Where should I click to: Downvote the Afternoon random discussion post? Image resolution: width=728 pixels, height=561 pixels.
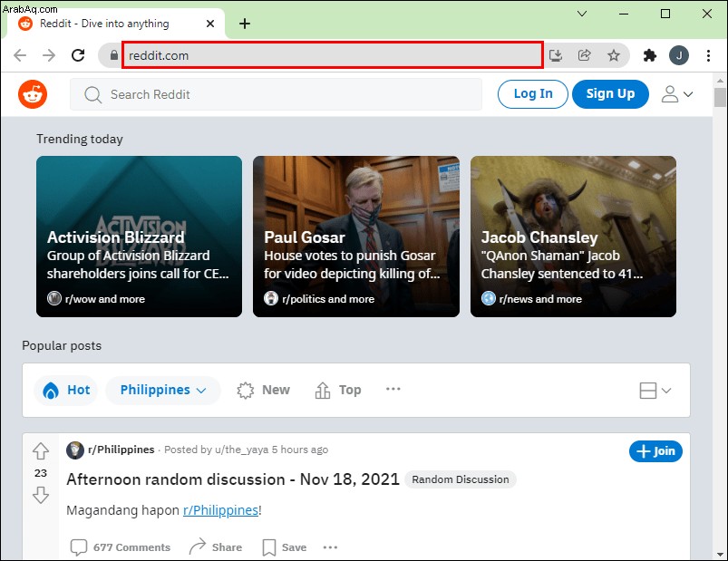[x=41, y=495]
